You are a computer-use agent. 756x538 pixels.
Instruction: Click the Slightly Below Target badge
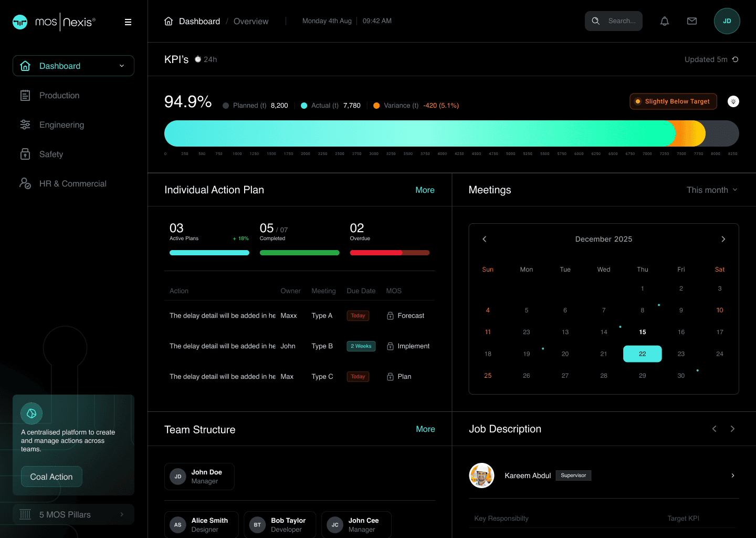674,101
